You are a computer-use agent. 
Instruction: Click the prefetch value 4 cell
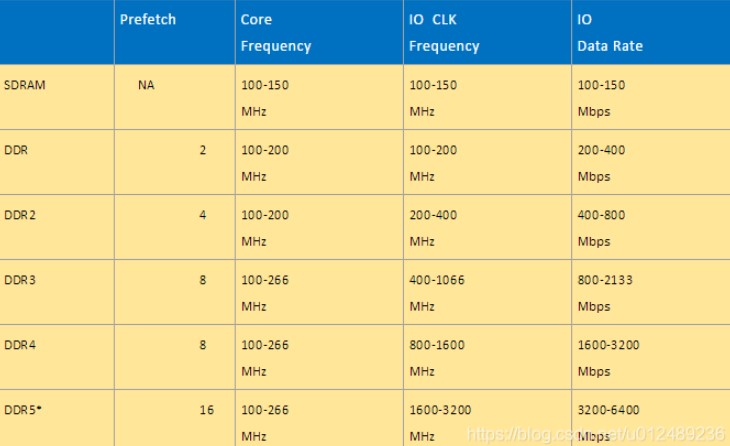click(x=203, y=215)
